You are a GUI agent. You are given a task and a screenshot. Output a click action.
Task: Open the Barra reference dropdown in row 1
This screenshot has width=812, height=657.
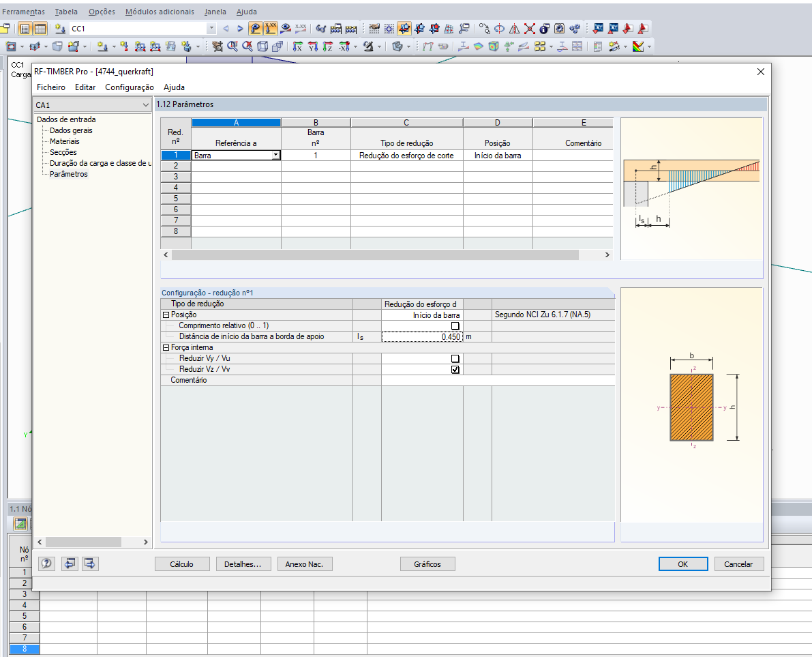276,155
